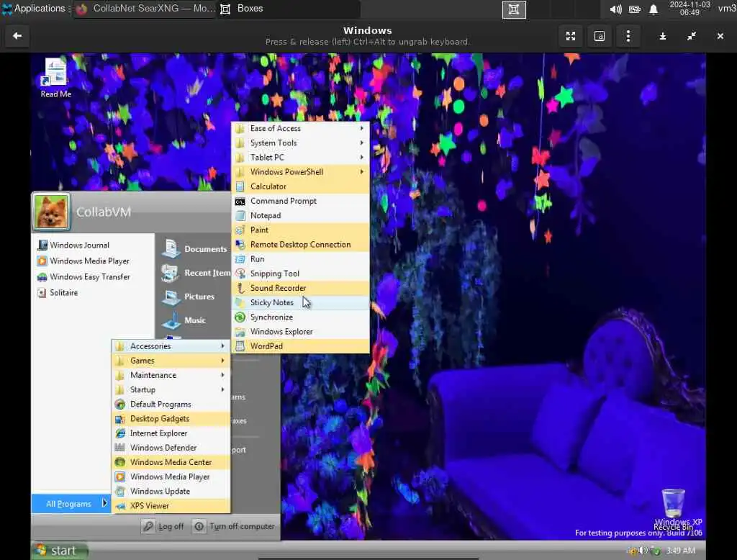The width and height of the screenshot is (737, 560).
Task: Open Recent Items in Start menu
Action: [x=196, y=273]
